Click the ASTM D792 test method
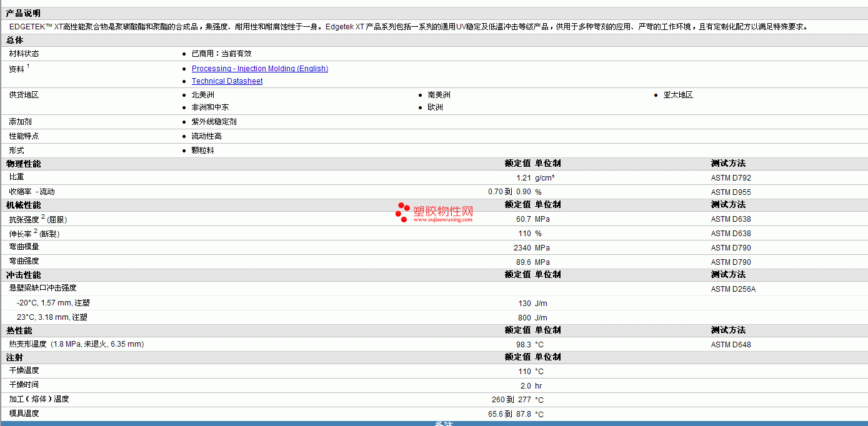 click(x=731, y=178)
